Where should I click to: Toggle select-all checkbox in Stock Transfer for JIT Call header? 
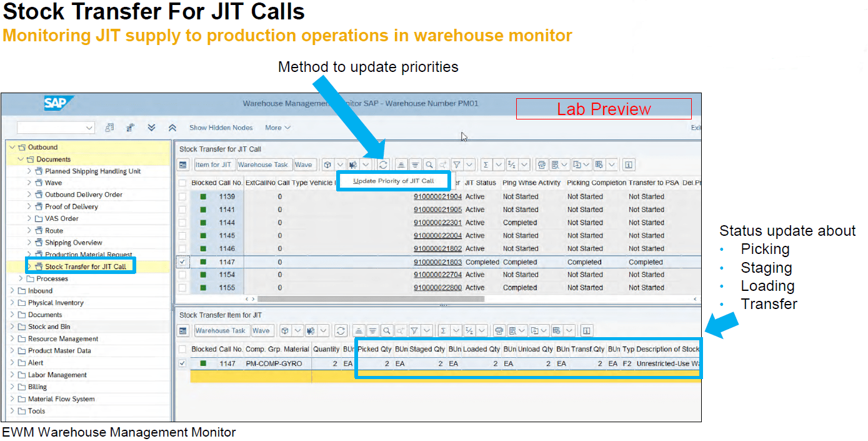pyautogui.click(x=182, y=183)
